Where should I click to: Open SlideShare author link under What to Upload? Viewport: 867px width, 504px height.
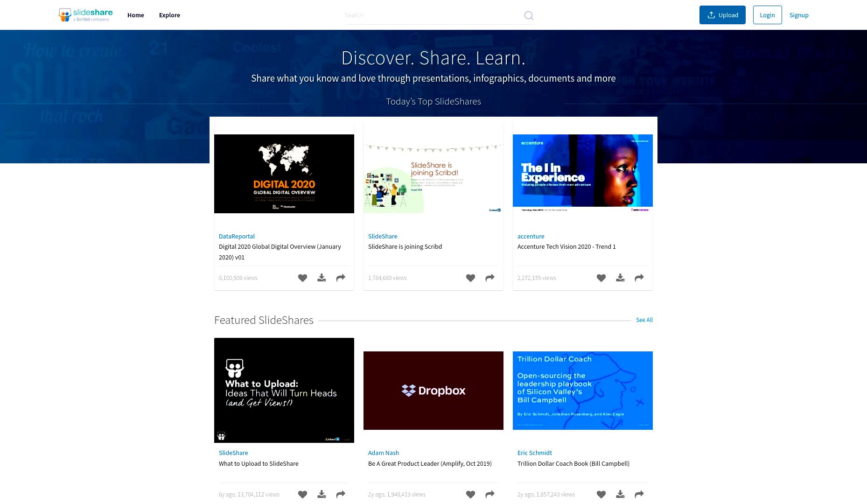(x=233, y=453)
